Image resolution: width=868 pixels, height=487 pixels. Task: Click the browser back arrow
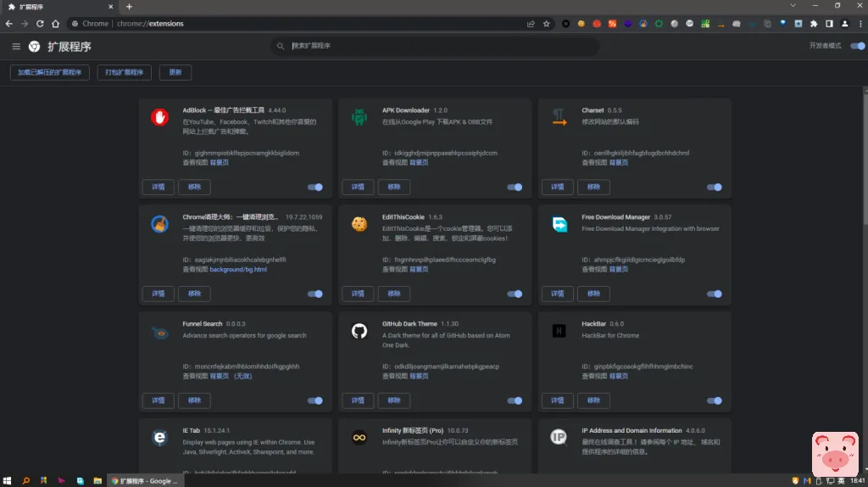(8, 24)
